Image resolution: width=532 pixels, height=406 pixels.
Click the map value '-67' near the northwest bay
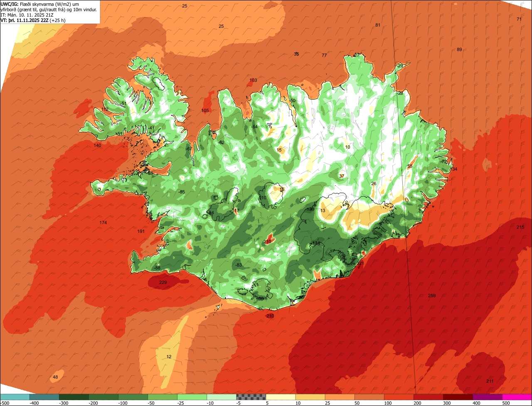click(189, 149)
